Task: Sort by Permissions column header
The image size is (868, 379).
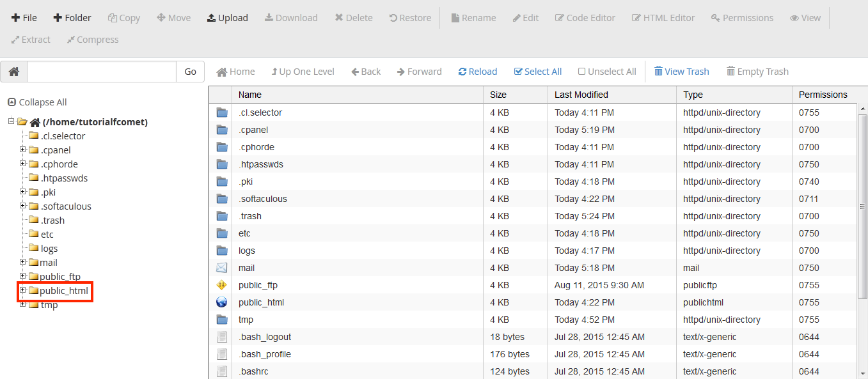Action: coord(823,95)
